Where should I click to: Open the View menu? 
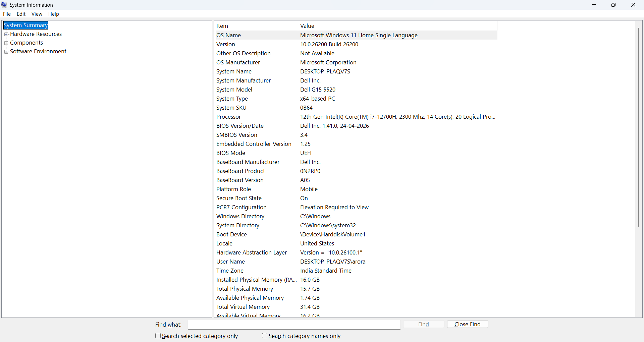(x=37, y=14)
